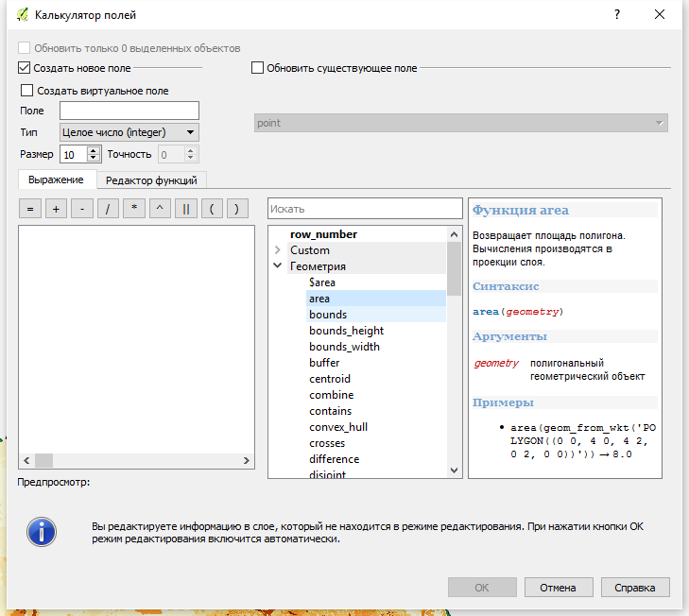Insert the plus operator

point(56,209)
